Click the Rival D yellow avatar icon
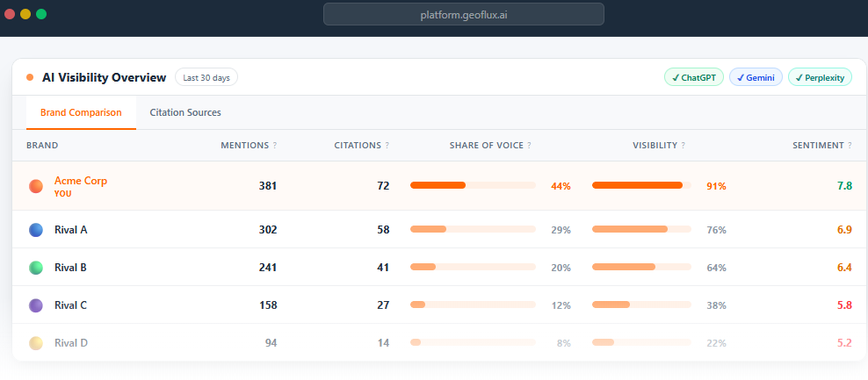The height and width of the screenshot is (380, 868). [x=35, y=343]
